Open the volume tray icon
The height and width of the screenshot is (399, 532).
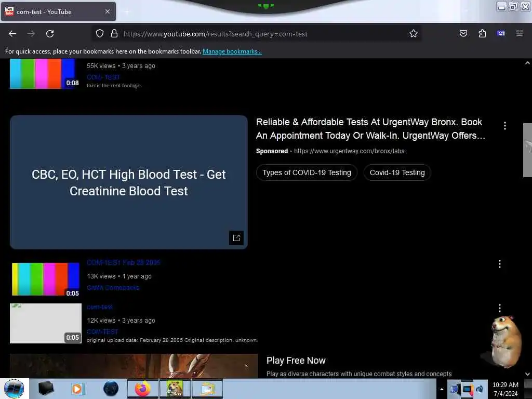tap(479, 389)
